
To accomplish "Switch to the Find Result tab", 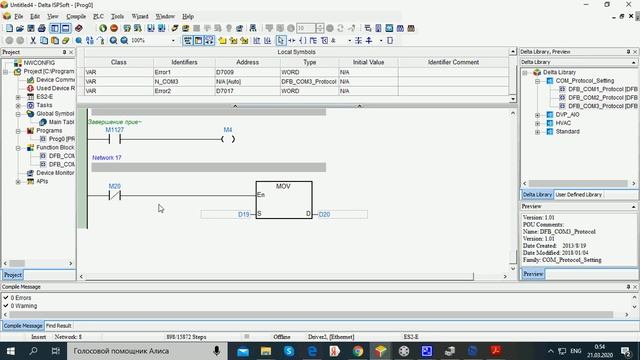I will coord(58,326).
